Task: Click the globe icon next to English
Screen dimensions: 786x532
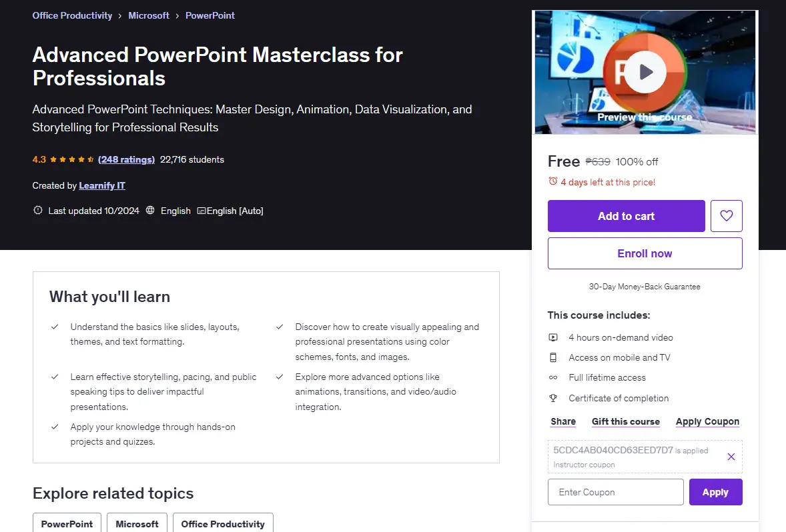Action: click(x=150, y=211)
